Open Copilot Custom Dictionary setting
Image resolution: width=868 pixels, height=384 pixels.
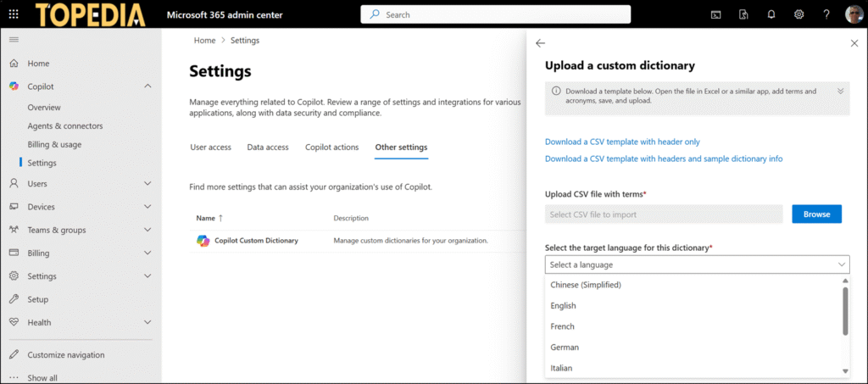coord(256,241)
